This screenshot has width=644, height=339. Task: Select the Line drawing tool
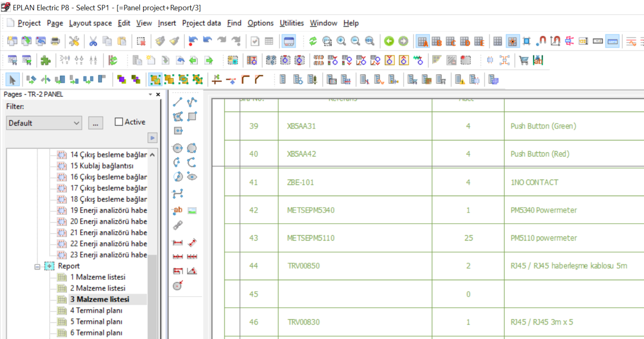(x=178, y=102)
